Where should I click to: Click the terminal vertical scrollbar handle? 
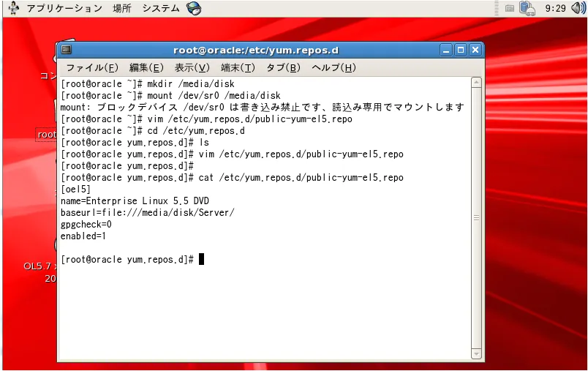[476, 218]
